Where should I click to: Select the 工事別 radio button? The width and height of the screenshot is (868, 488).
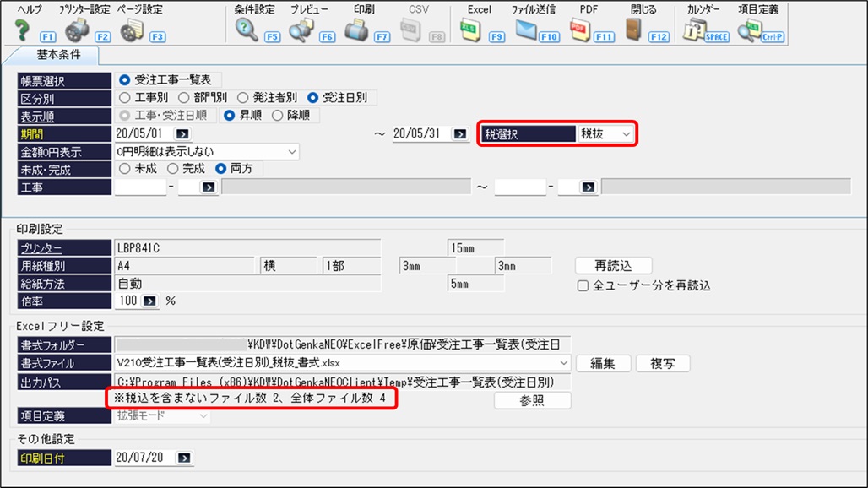[126, 98]
